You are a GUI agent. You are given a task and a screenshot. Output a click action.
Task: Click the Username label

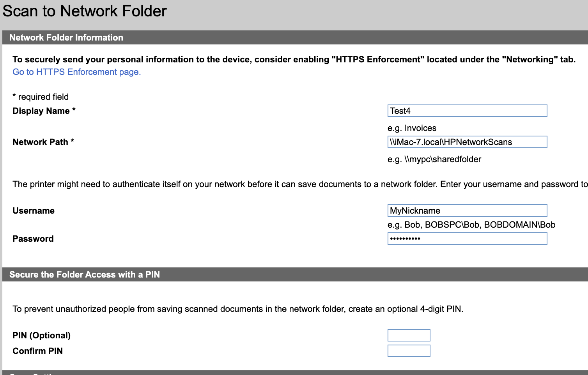coord(34,211)
